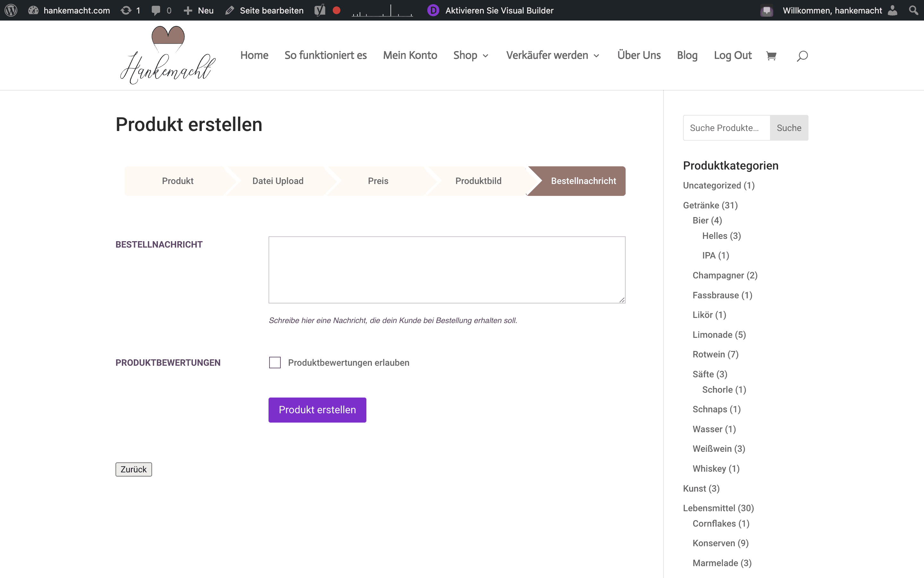
Task: Click Aktivieren Sie Visual Builder
Action: point(500,10)
